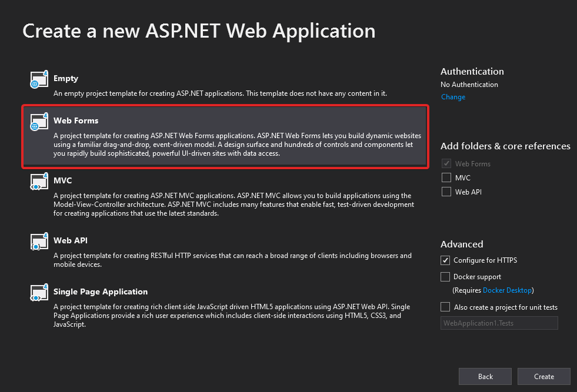Enable the Web API core reference

pyautogui.click(x=445, y=192)
